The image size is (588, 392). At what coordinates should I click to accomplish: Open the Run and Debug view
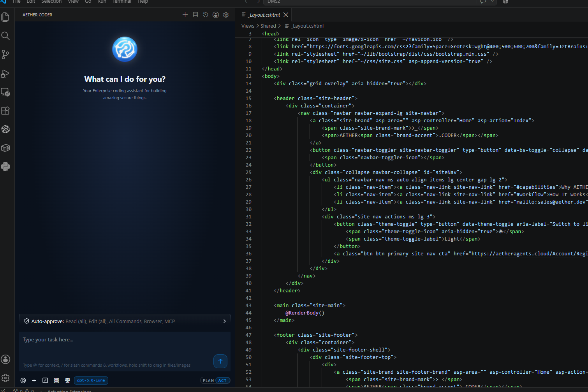[5, 73]
